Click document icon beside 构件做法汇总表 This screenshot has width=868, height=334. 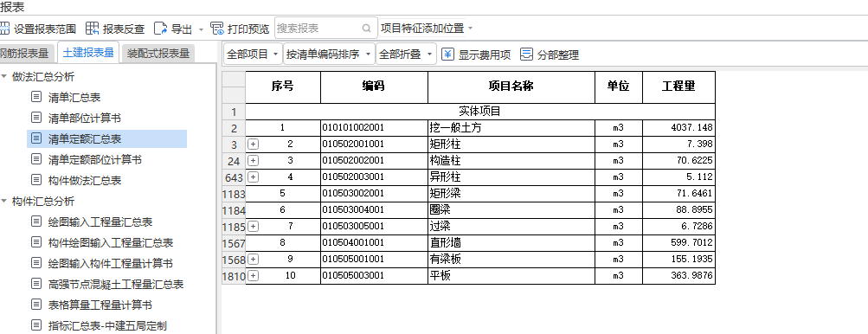[36, 180]
